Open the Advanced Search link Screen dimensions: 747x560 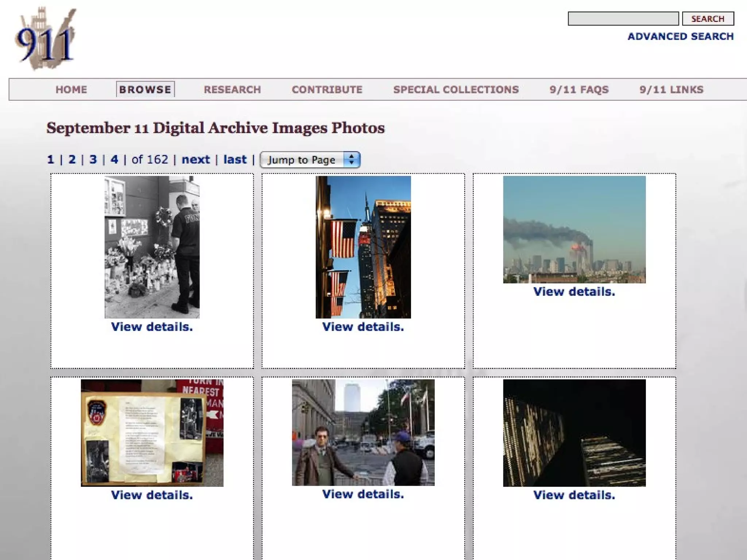click(680, 36)
